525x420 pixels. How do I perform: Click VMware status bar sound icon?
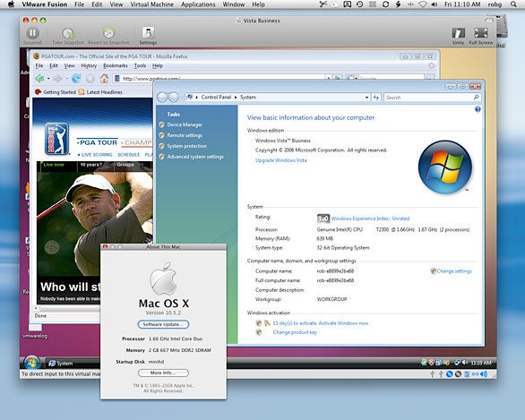tap(484, 373)
